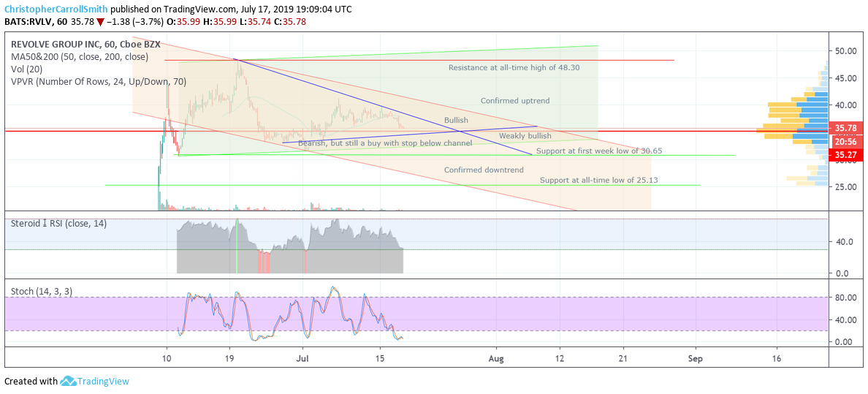Click 50.00 on the price axis

[845, 51]
